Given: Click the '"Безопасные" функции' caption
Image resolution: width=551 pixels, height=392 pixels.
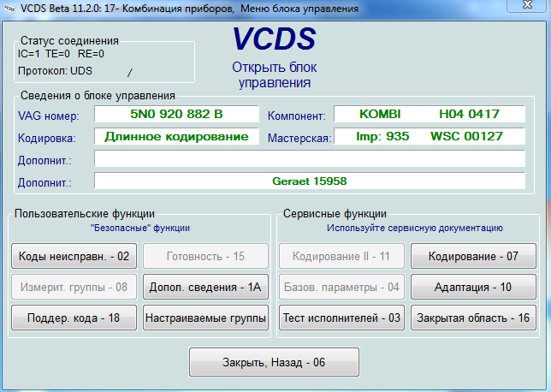Looking at the screenshot, I should click(x=140, y=228).
